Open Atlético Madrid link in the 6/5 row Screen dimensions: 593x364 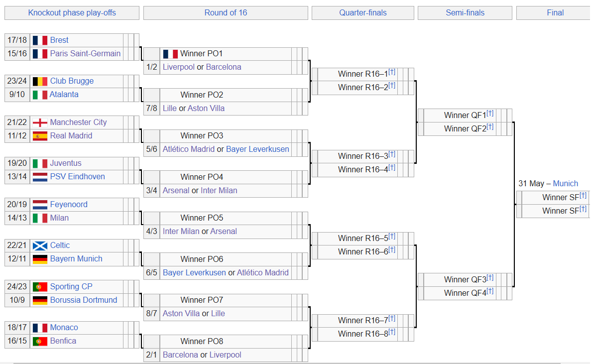point(262,273)
